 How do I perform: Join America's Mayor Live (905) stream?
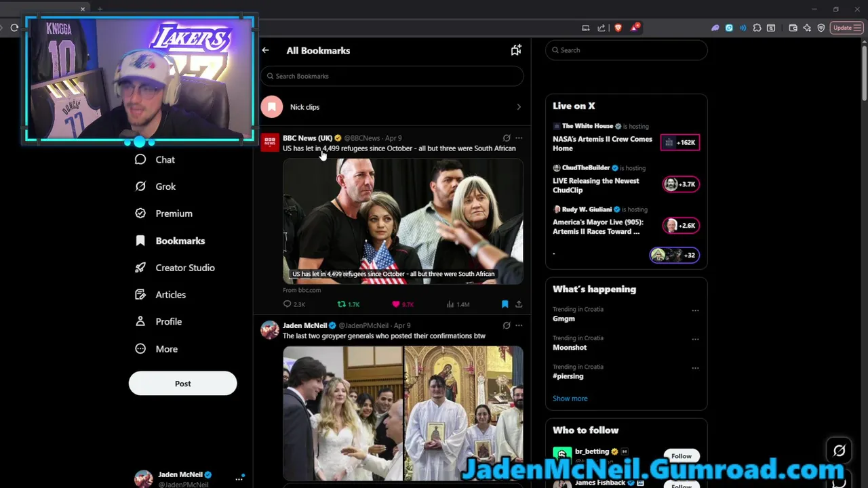[598, 227]
